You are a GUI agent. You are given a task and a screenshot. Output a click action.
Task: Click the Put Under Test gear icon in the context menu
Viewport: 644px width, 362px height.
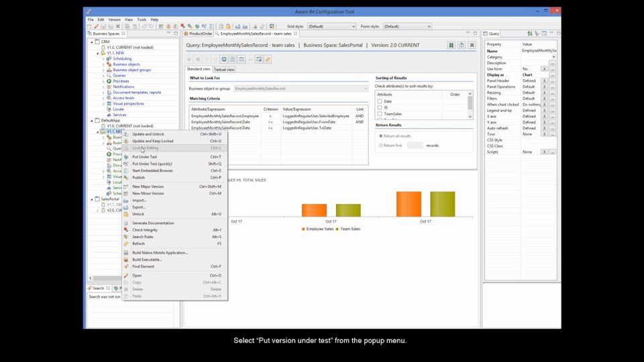point(126,157)
